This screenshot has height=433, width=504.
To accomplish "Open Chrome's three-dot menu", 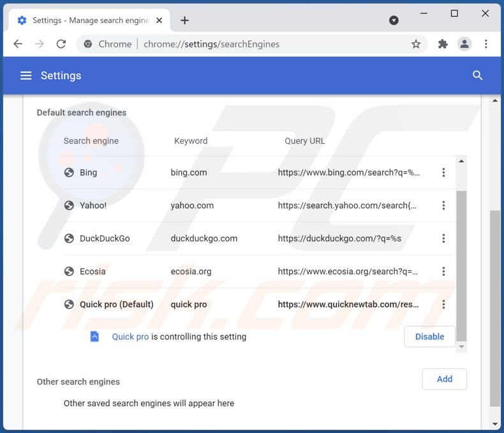I will pyautogui.click(x=485, y=44).
